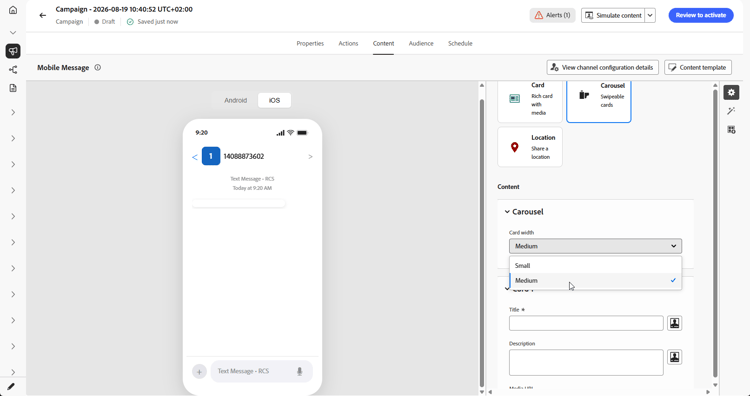
Task: Click the phone number 14088873602
Action: coord(243,156)
